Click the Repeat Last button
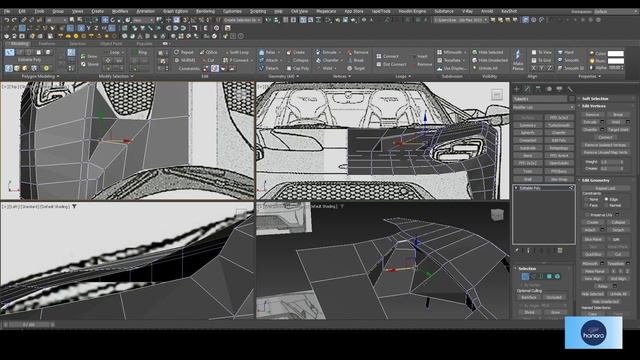Image resolution: width=640 pixels, height=360 pixels. [605, 188]
